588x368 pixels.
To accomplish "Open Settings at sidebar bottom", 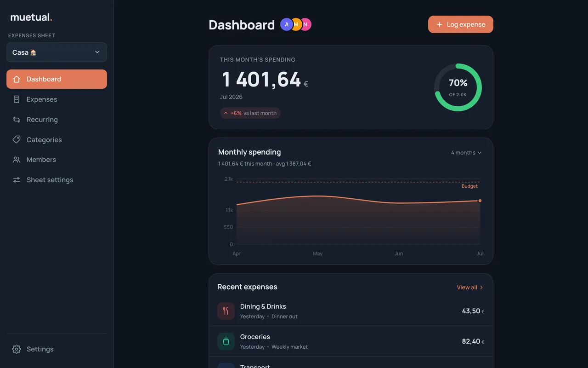I will pyautogui.click(x=57, y=349).
